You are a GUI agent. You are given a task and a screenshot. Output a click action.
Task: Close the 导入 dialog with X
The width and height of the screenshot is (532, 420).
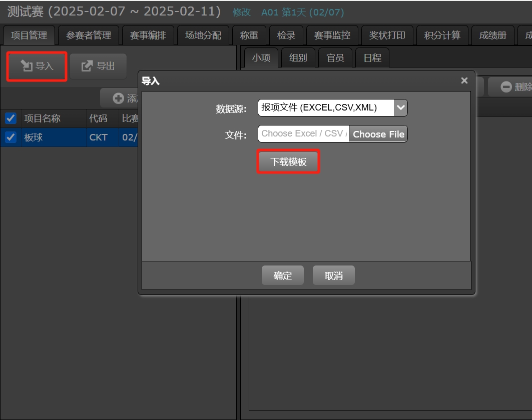(464, 80)
